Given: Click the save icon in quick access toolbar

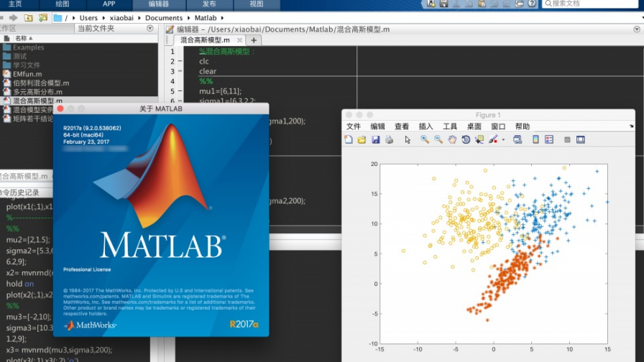Looking at the screenshot, I should [x=443, y=4].
